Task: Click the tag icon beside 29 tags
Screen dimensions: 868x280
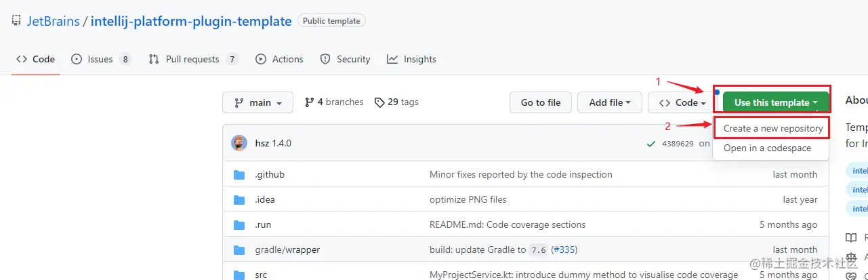Action: [379, 102]
